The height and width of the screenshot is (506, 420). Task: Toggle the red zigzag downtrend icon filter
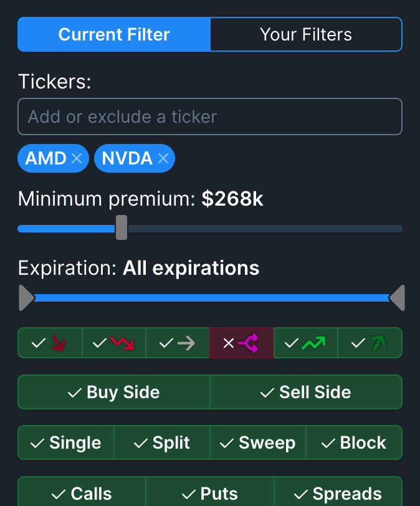coord(113,343)
